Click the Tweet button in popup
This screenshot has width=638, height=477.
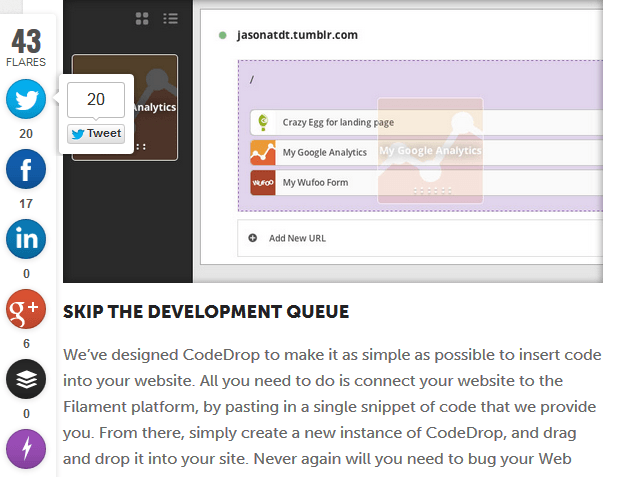[x=96, y=133]
